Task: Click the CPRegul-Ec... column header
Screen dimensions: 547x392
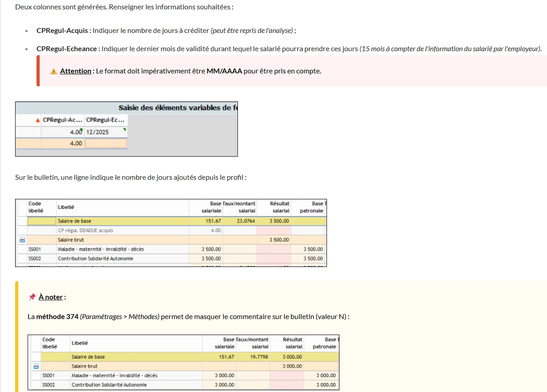Action: 106,120
